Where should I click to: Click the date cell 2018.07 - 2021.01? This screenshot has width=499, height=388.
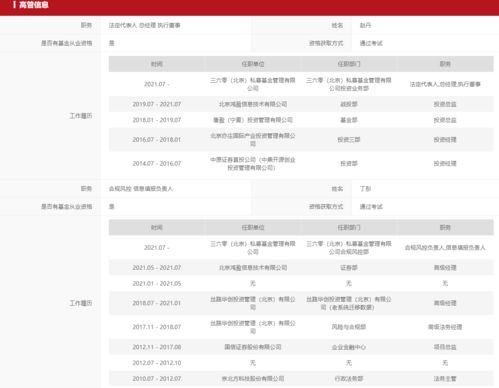coord(157,303)
